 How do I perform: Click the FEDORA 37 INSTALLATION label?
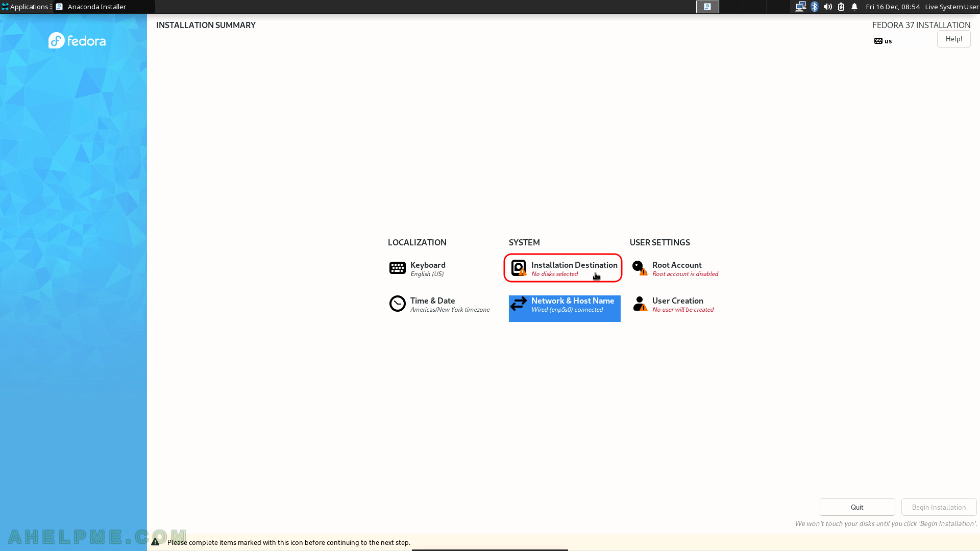(x=921, y=25)
